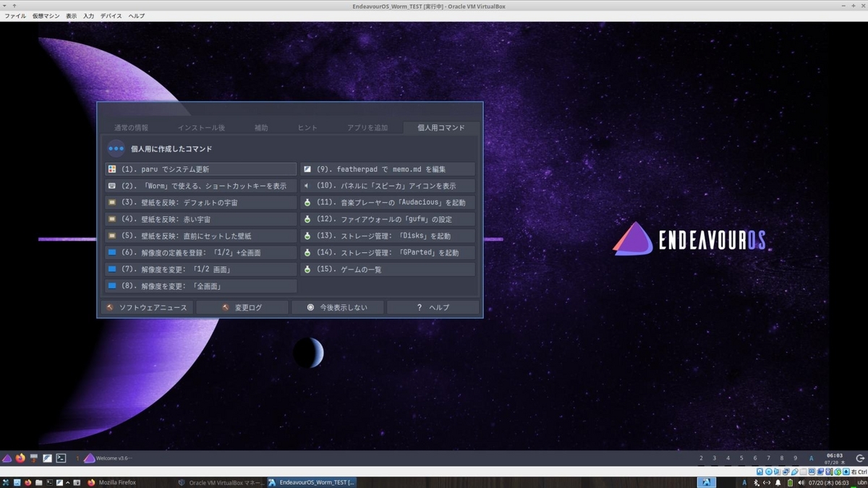The height and width of the screenshot is (488, 868).
Task: Select 個人用コマンド tab
Action: (441, 128)
